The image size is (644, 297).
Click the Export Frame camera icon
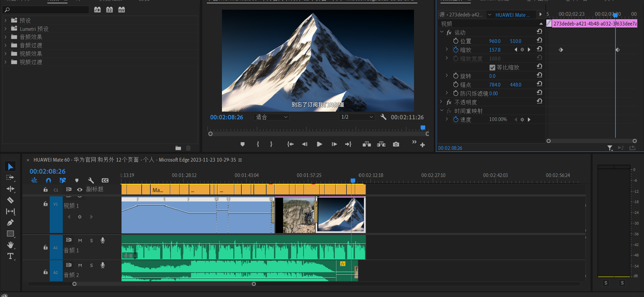pos(396,144)
